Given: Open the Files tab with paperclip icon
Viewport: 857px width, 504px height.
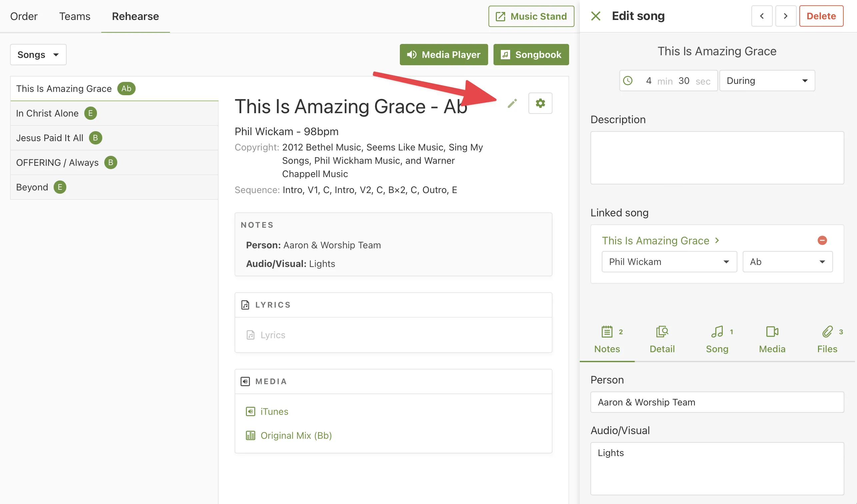Looking at the screenshot, I should [827, 339].
